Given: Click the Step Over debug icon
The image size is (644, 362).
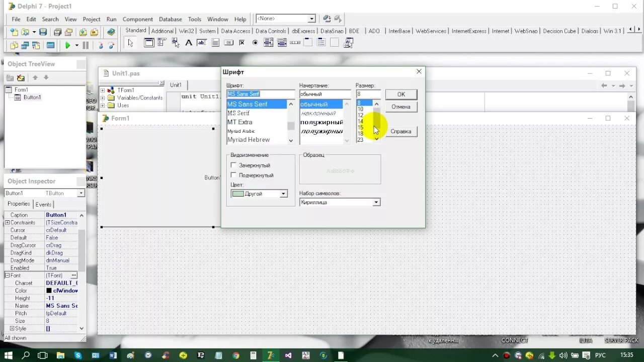Looking at the screenshot, I should (x=111, y=45).
